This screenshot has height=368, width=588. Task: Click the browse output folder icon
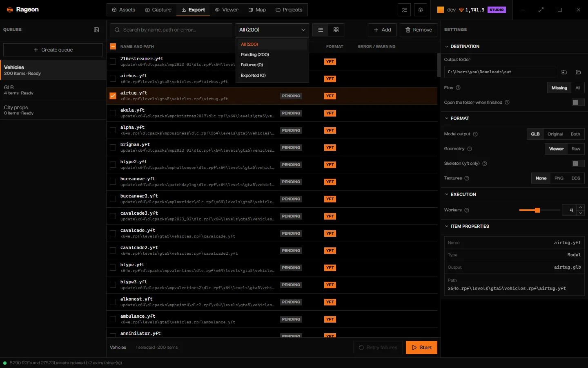[564, 72]
